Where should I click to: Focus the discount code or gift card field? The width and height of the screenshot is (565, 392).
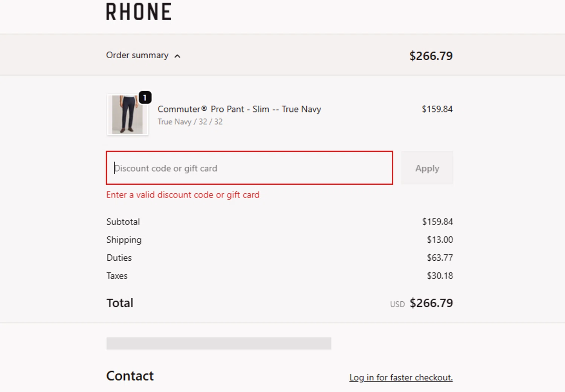click(249, 168)
